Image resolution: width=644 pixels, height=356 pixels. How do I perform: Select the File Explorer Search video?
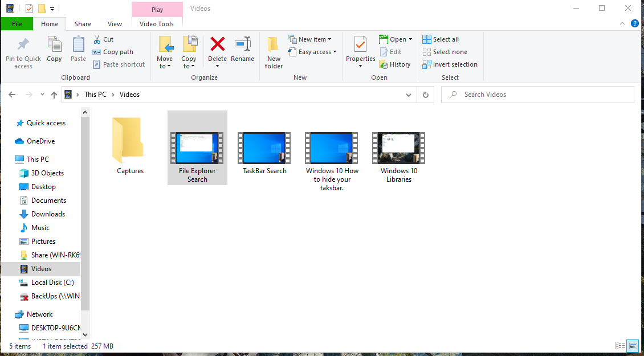coord(197,148)
